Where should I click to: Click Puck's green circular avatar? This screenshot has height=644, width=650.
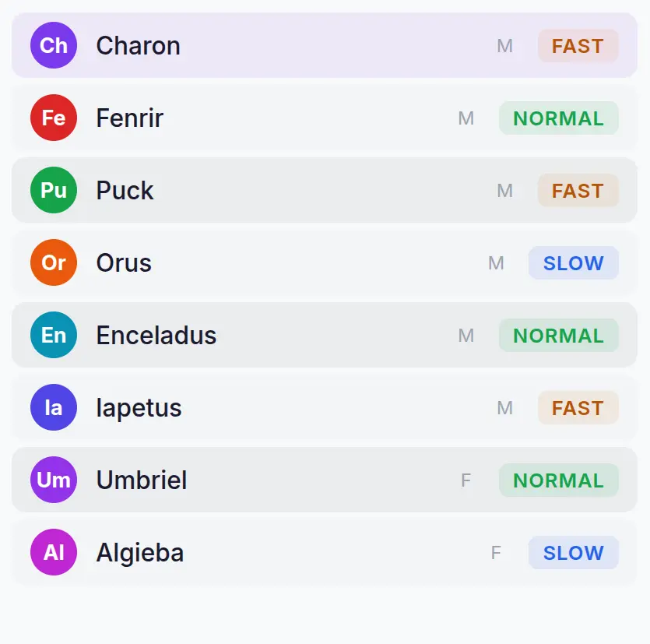(53, 190)
